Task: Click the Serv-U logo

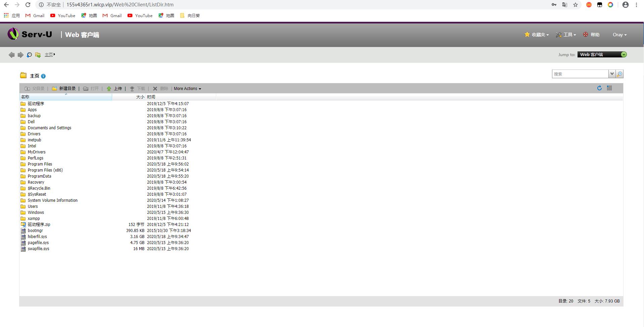Action: [x=30, y=34]
